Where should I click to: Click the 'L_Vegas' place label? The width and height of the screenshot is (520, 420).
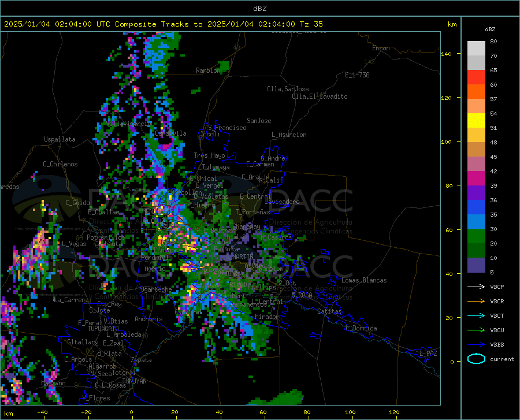pos(74,244)
